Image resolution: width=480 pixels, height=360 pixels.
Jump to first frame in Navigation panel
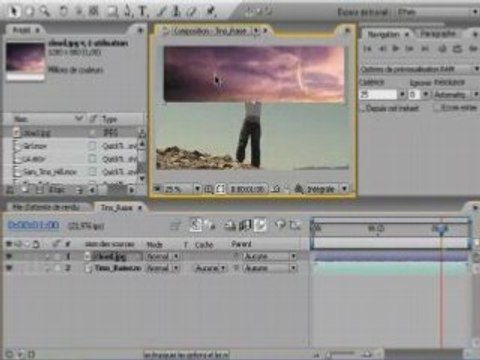click(x=367, y=49)
